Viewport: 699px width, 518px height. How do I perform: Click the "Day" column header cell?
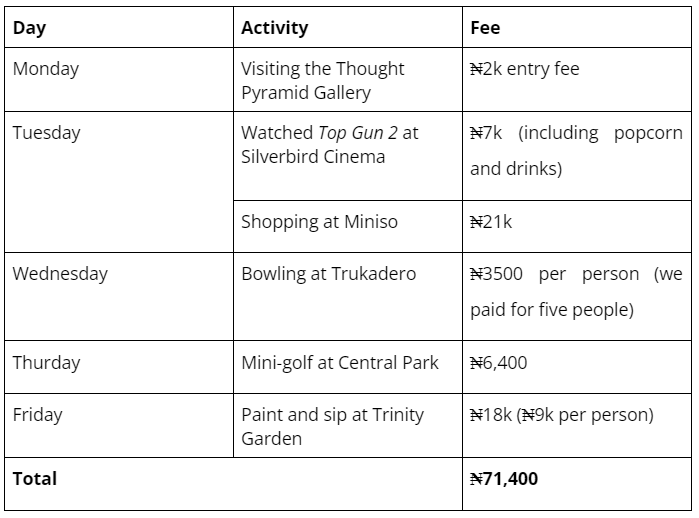click(x=30, y=28)
